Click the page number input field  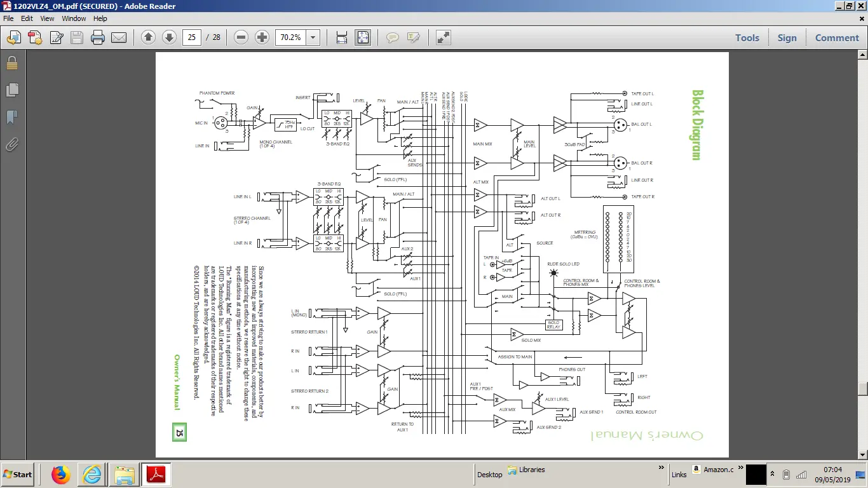[x=191, y=37]
